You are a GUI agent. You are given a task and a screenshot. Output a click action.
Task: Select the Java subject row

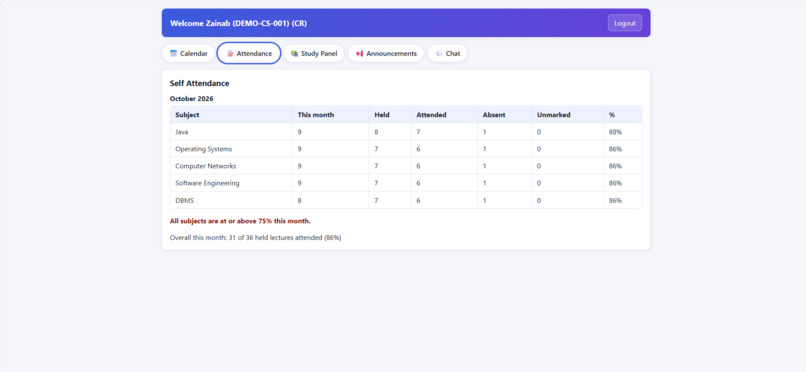(x=406, y=132)
